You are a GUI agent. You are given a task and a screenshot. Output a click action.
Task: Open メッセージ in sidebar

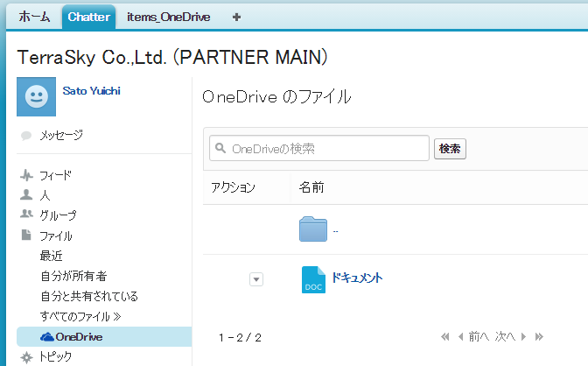coord(61,135)
